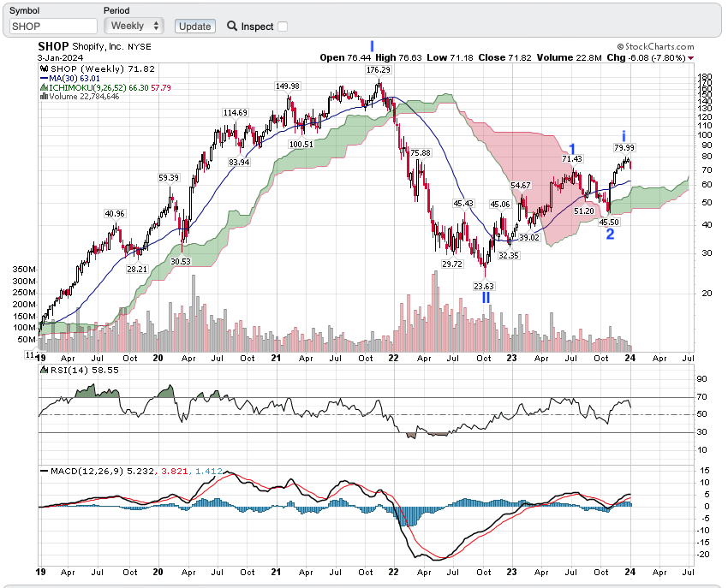The image size is (728, 588).
Task: Click the MACD histogram value 1.412
Action: (209, 471)
